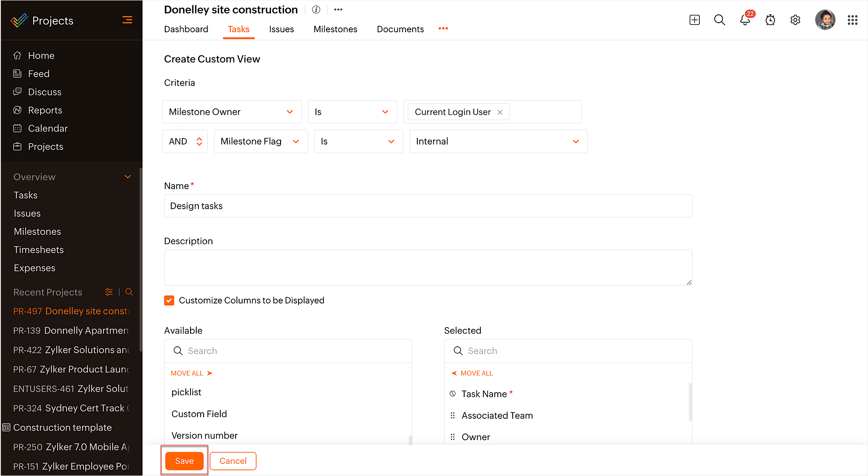This screenshot has height=476, width=868.
Task: Open the apps grid launcher icon
Action: point(852,20)
